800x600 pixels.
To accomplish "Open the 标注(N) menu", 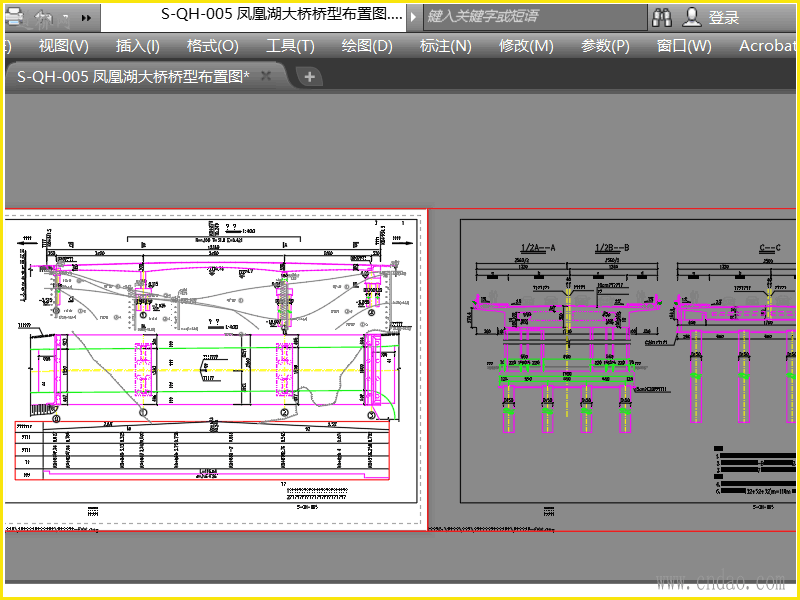I will click(445, 46).
